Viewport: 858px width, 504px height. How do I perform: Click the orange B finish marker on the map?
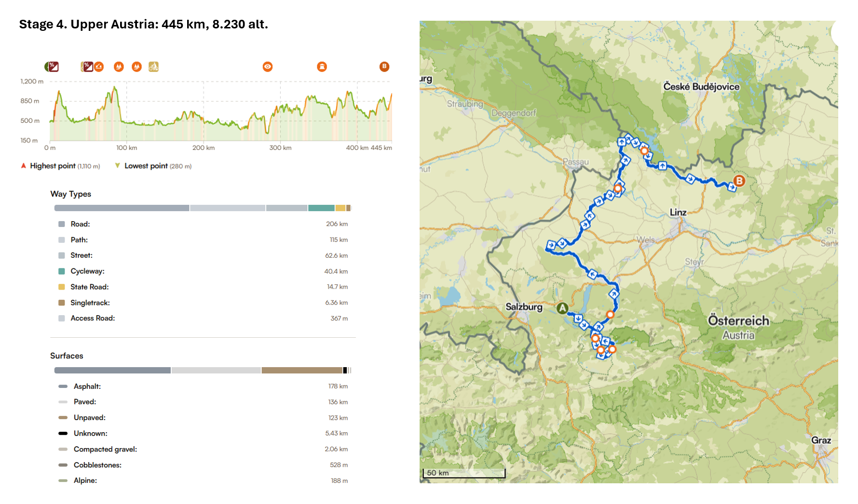click(739, 181)
